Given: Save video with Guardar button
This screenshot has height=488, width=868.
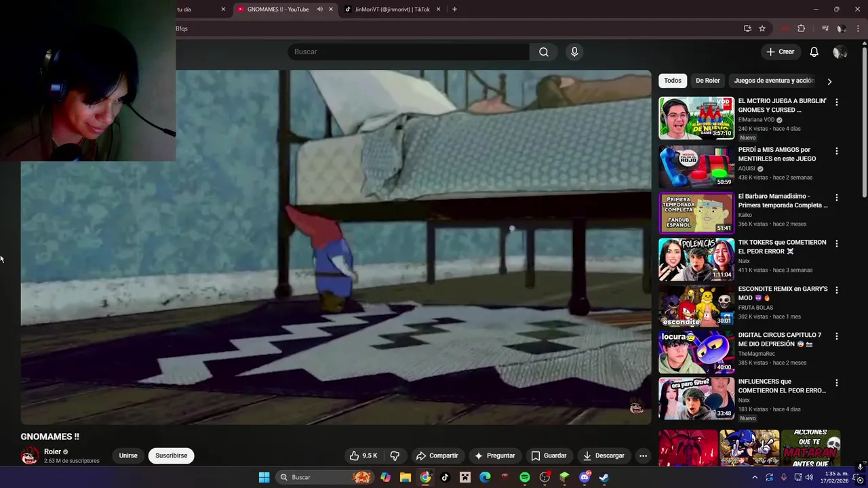Looking at the screenshot, I should pos(549,455).
